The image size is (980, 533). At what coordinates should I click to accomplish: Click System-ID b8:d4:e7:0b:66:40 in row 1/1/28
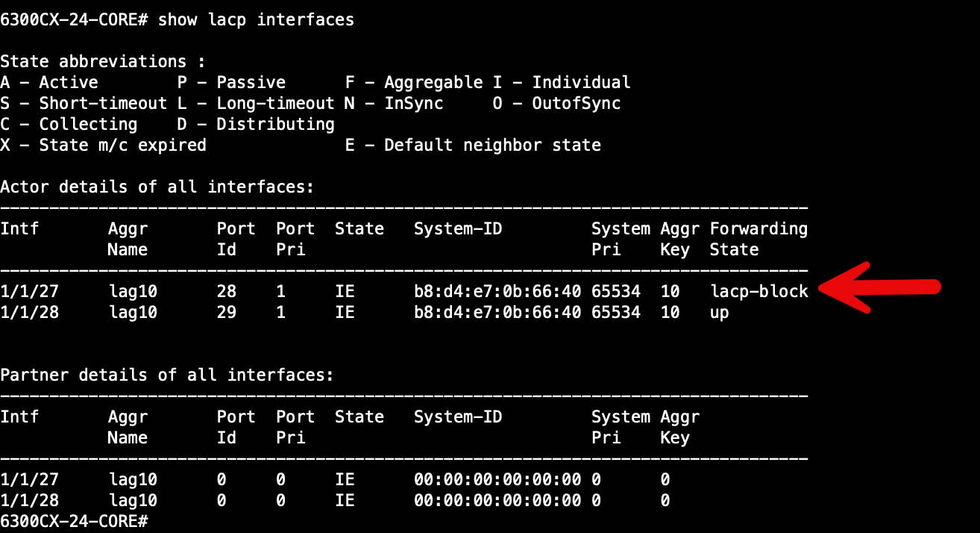[x=497, y=312]
